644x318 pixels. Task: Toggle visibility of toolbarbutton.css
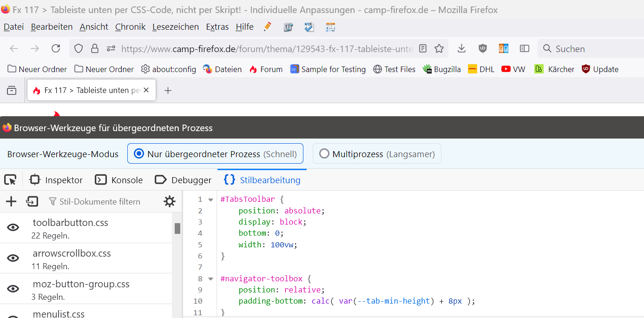pyautogui.click(x=13, y=227)
